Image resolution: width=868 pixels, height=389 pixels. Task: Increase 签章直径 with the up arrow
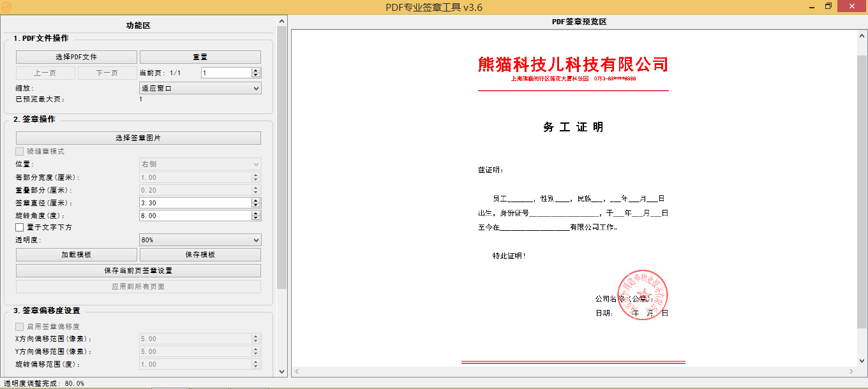point(256,200)
